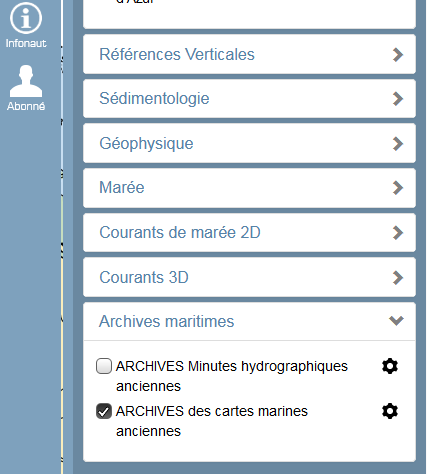Collapse the Archives maritimes section
Viewport: 427px width, 474px height.
point(249,322)
